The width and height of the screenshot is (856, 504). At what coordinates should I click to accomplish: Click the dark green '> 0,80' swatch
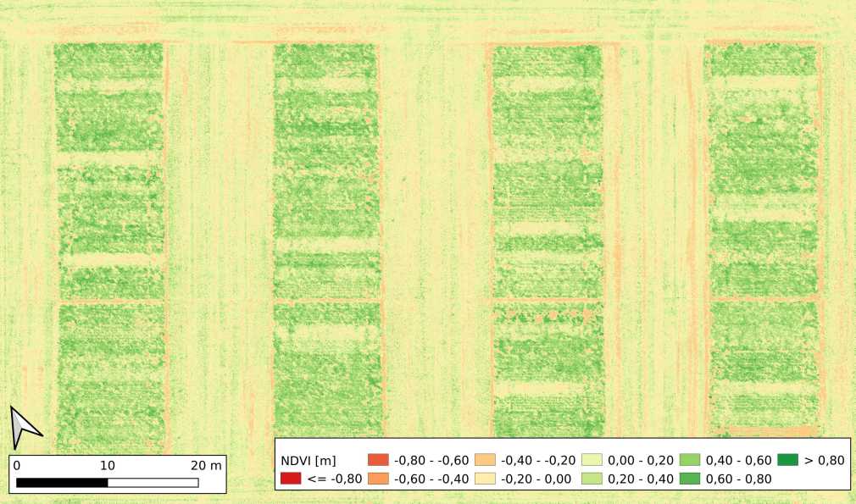[x=787, y=460]
